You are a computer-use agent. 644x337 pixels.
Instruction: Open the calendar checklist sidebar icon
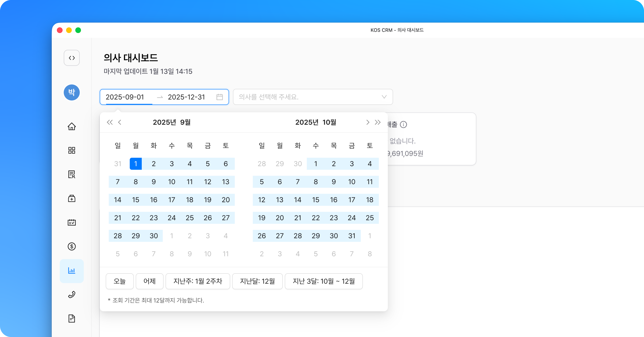click(x=72, y=222)
